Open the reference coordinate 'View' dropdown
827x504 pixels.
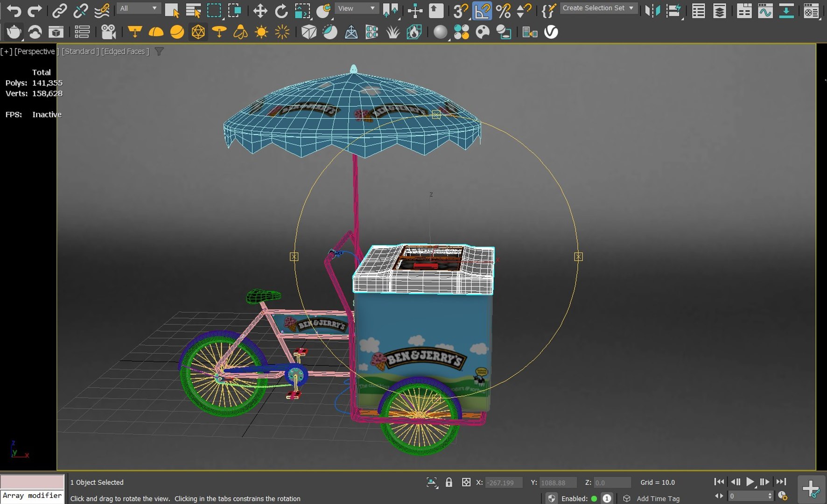click(x=357, y=8)
